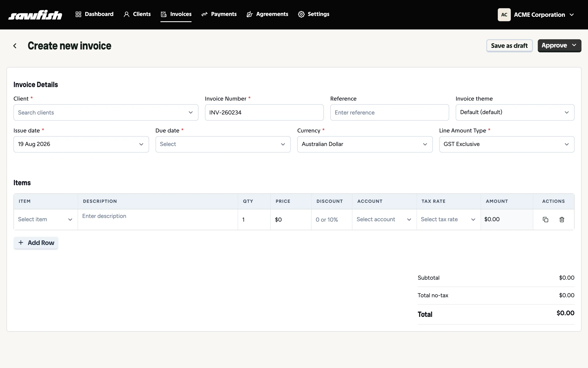This screenshot has width=588, height=368.
Task: Open the Approve button dropdown arrow
Action: coord(574,45)
